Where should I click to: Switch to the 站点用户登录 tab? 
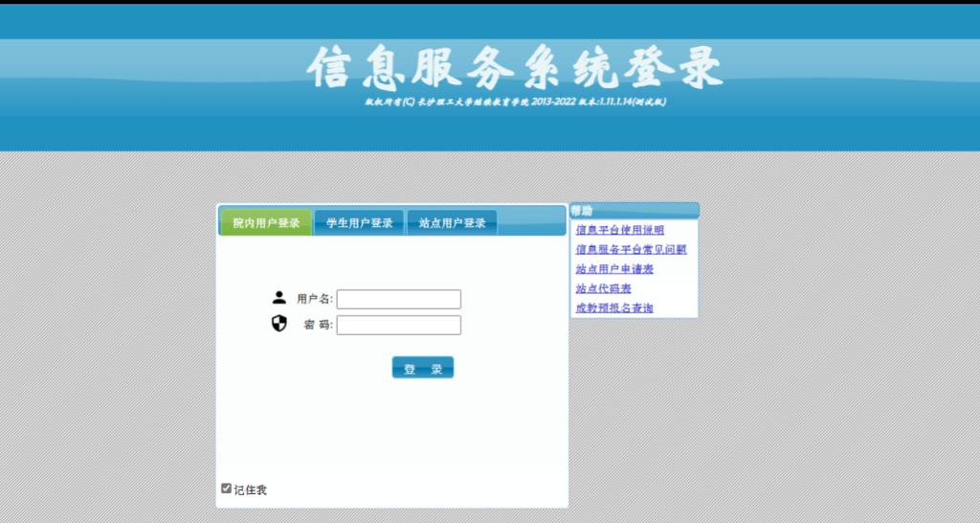(452, 223)
